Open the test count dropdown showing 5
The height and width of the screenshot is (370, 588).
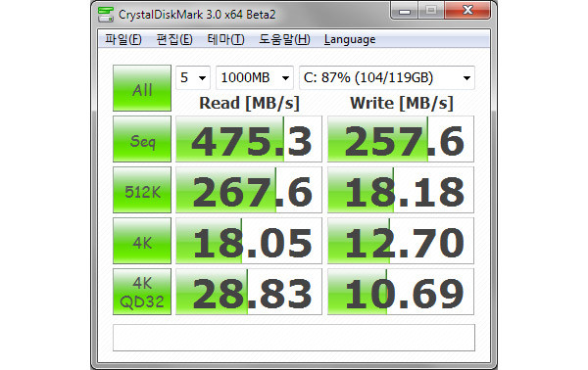click(x=193, y=78)
